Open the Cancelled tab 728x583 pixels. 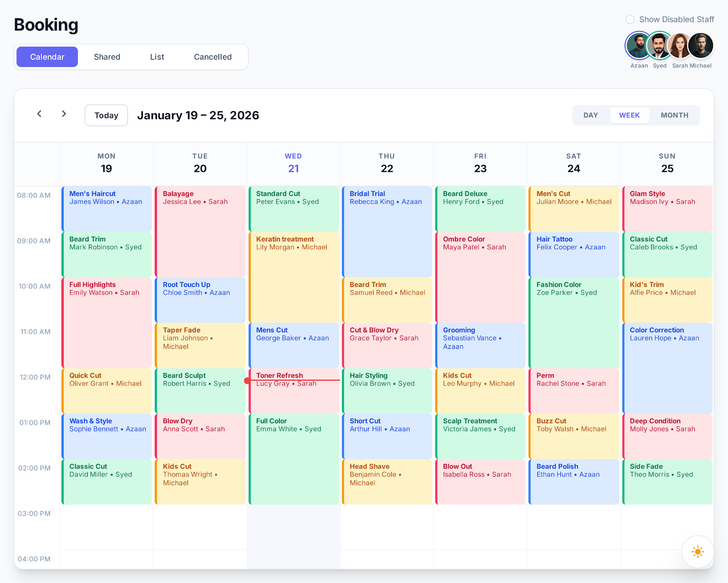click(x=212, y=57)
